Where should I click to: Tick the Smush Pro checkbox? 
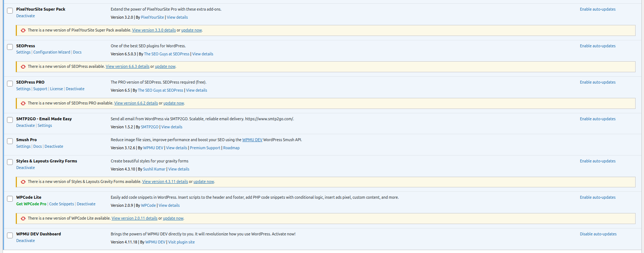10,141
